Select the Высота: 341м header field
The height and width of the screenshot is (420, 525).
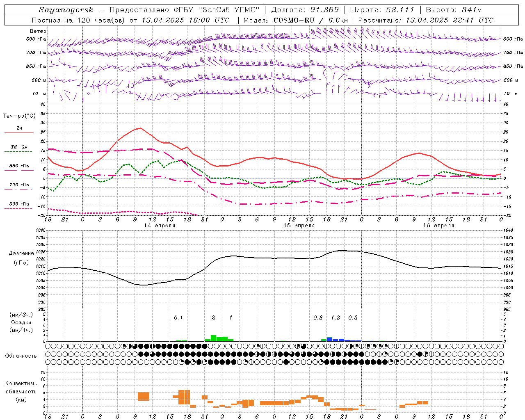coord(454,10)
